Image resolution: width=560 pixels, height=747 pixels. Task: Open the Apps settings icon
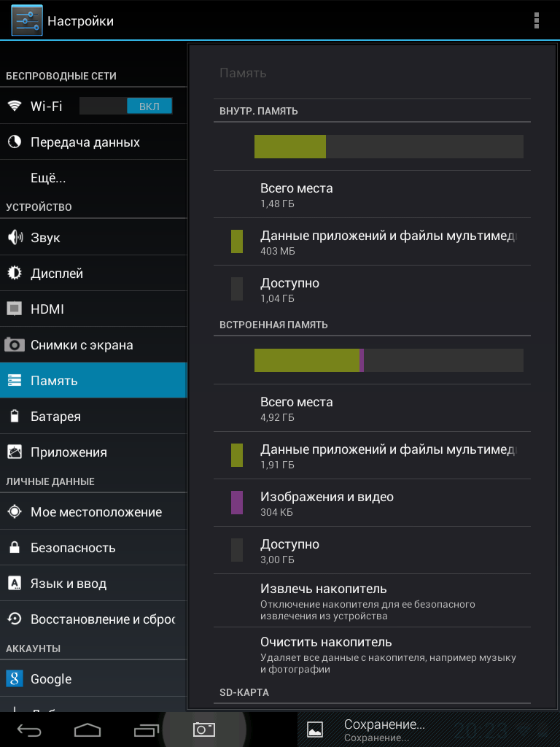click(15, 452)
